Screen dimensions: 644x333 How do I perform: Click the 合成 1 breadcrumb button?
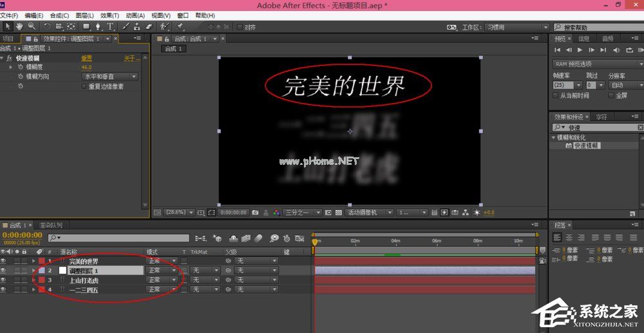coord(174,49)
